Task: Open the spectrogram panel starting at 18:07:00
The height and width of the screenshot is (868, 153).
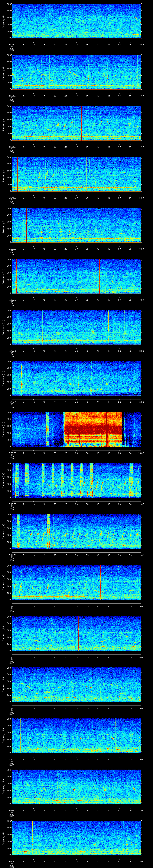Action: [77, 327]
